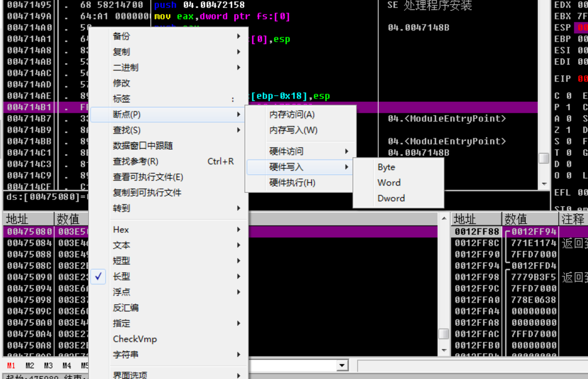588x379 pixels.
Task: Select Dword hardware write size
Action: (x=398, y=199)
